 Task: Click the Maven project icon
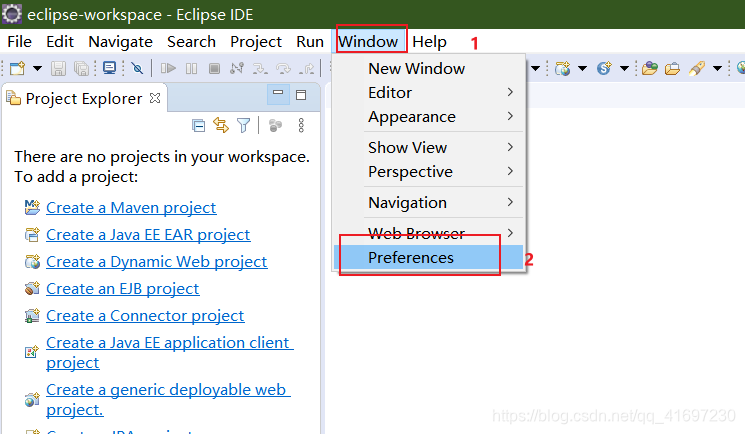coord(32,207)
